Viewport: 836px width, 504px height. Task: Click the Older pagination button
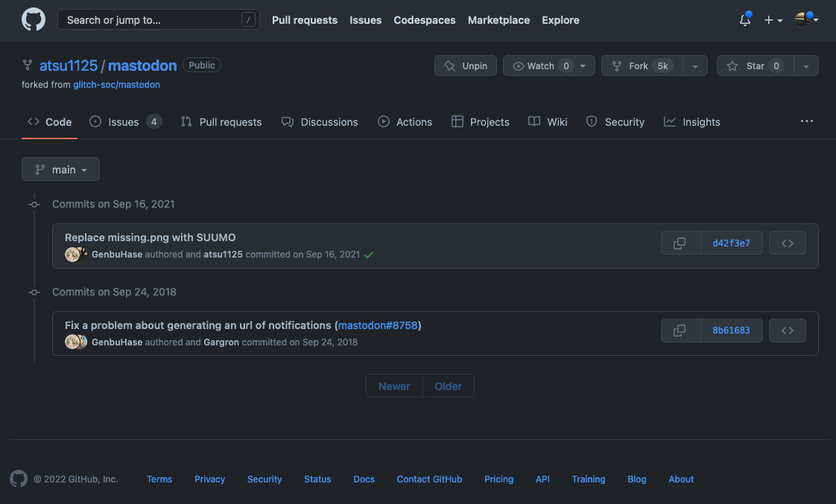(449, 386)
